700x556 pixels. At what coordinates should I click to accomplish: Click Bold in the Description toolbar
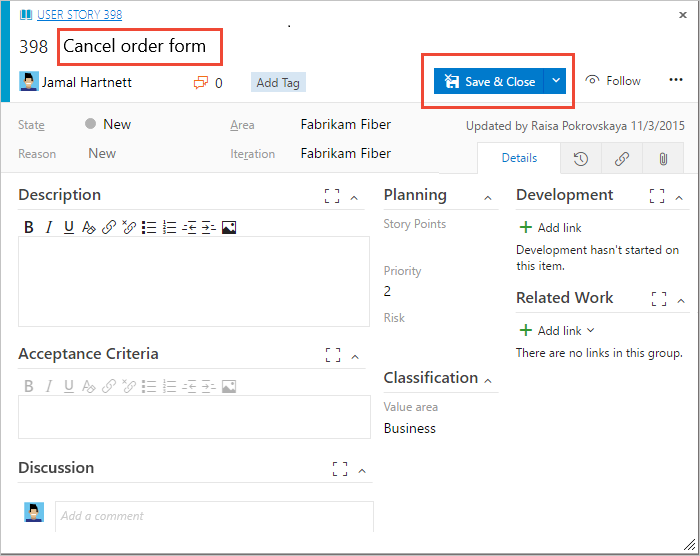tap(29, 227)
